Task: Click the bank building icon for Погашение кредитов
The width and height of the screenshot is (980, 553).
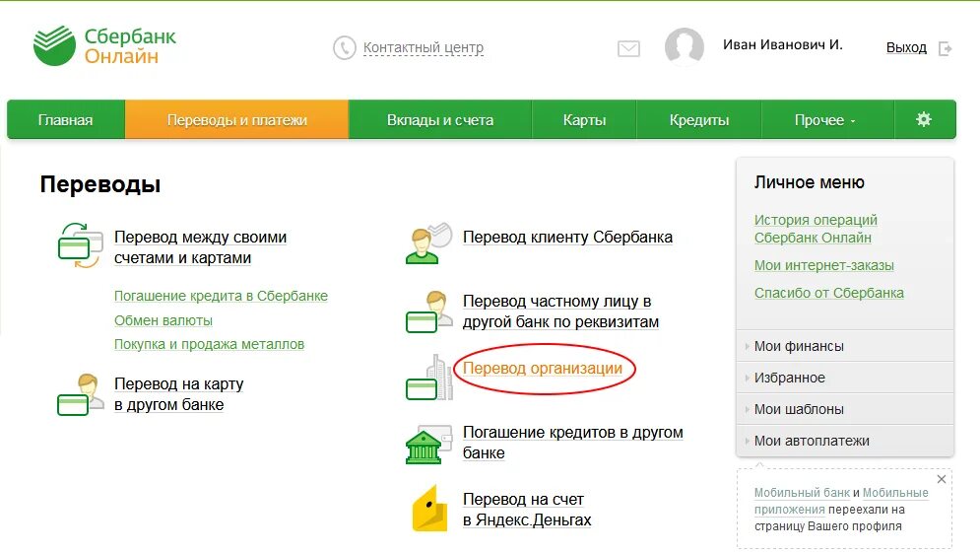Action: [428, 445]
